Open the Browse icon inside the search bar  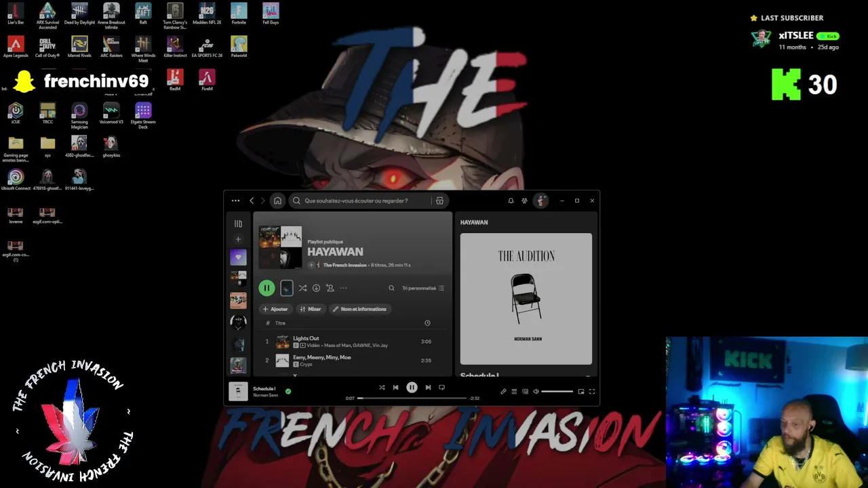pyautogui.click(x=439, y=201)
